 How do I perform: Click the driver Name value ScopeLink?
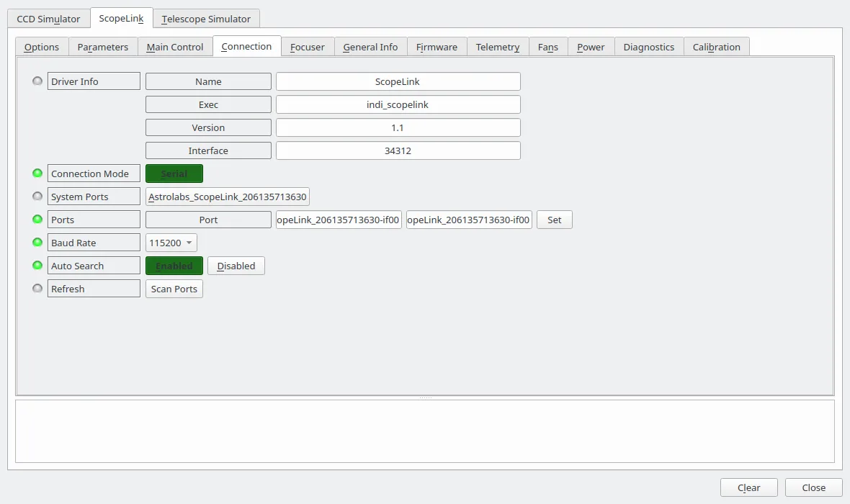click(398, 81)
